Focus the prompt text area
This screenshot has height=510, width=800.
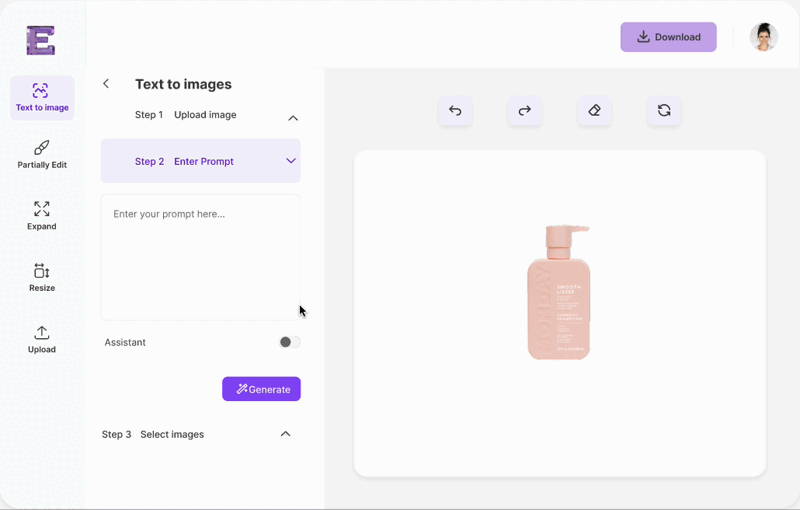[201, 257]
